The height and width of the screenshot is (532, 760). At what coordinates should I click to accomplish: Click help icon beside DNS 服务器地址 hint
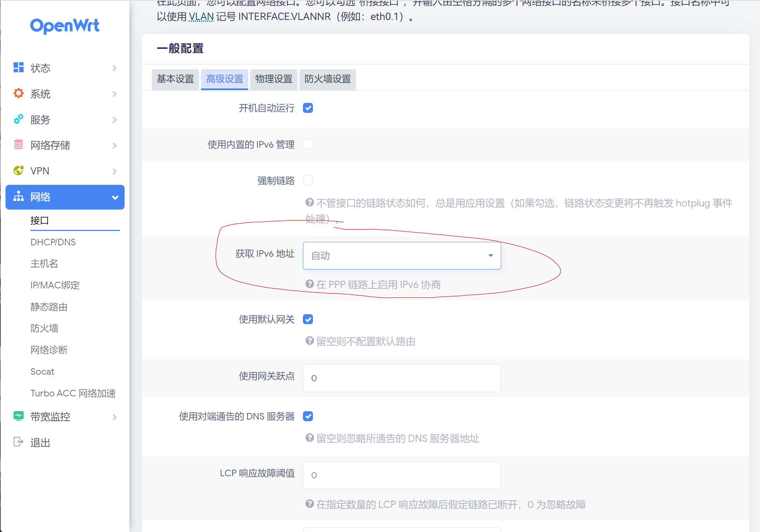(x=309, y=438)
